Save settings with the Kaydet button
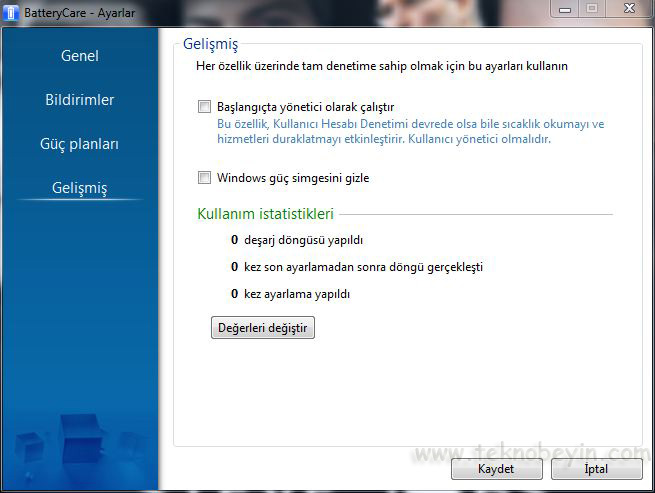Image resolution: width=655 pixels, height=493 pixels. click(x=497, y=469)
